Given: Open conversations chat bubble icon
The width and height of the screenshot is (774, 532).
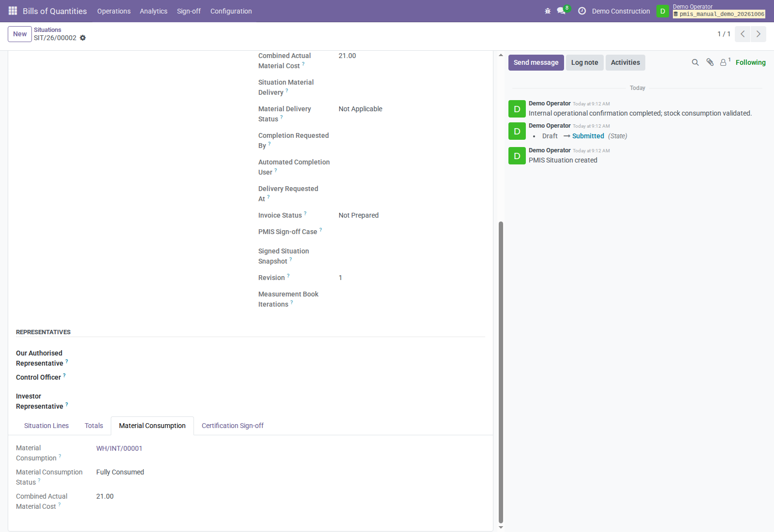Looking at the screenshot, I should point(562,11).
